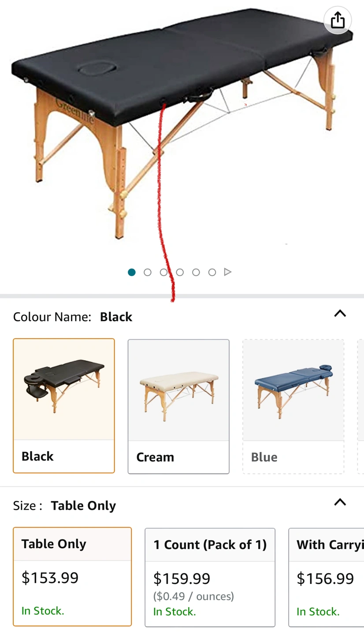Select the Table Only size option
364x635 pixels.
point(72,576)
